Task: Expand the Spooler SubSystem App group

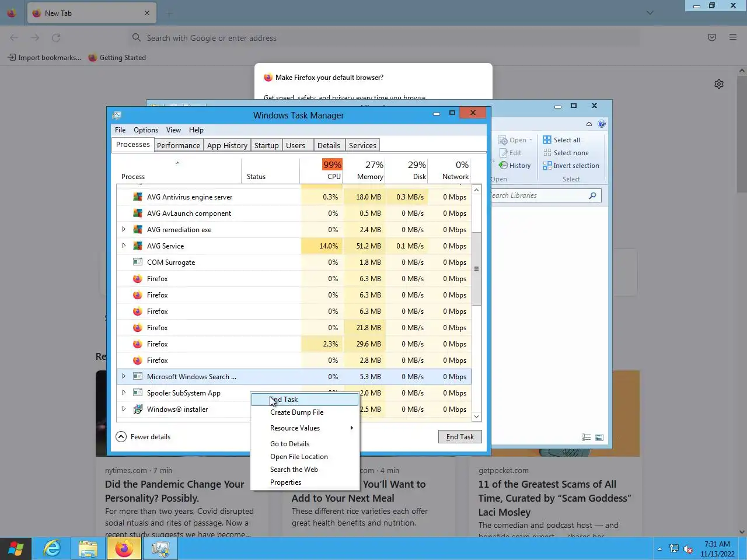Action: [x=124, y=393]
